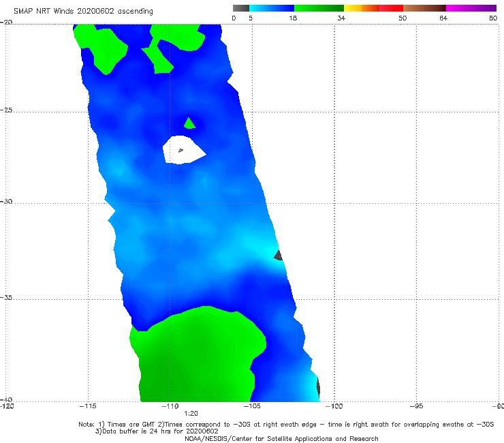Click the brown color bar segment
Image resolution: width=504 pixels, height=443 pixels.
click(x=424, y=8)
